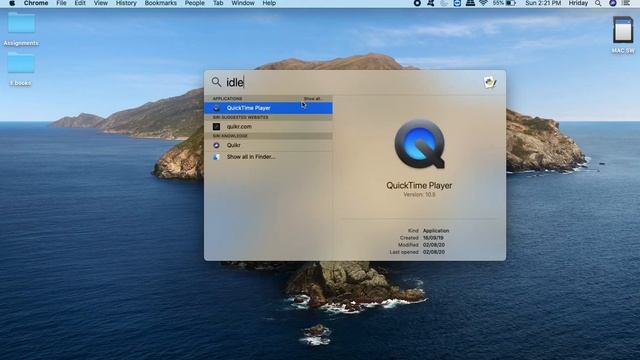Screen dimensions: 640x360
Task: Click the Applications section header
Action: pos(227,99)
